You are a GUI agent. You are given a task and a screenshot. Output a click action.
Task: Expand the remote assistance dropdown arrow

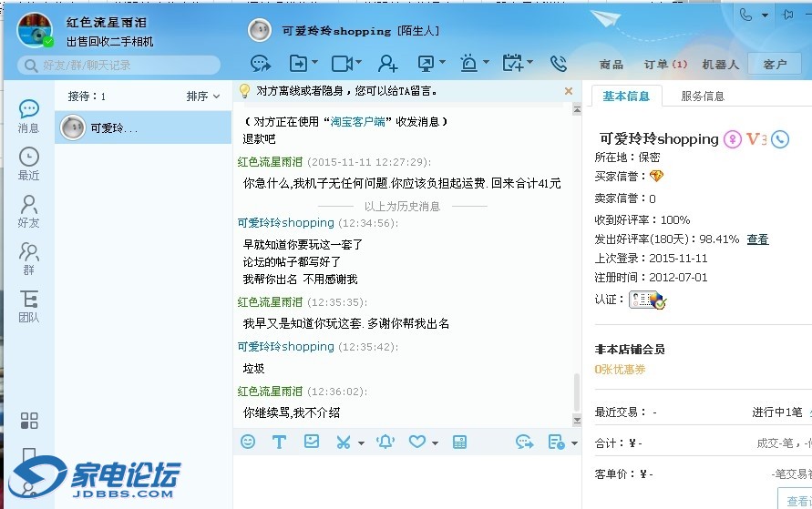[442, 62]
